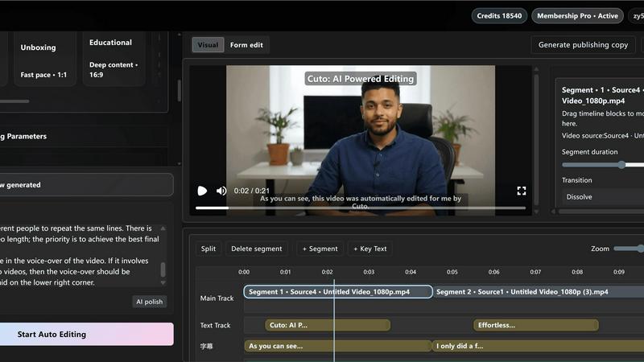
Task: Switch to the Visual tab
Action: (208, 45)
